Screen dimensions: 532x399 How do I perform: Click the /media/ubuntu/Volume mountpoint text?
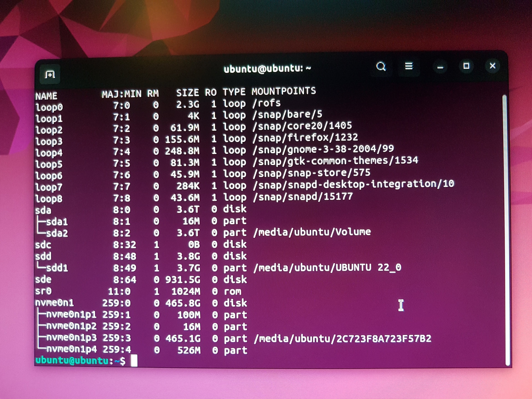[x=312, y=232]
